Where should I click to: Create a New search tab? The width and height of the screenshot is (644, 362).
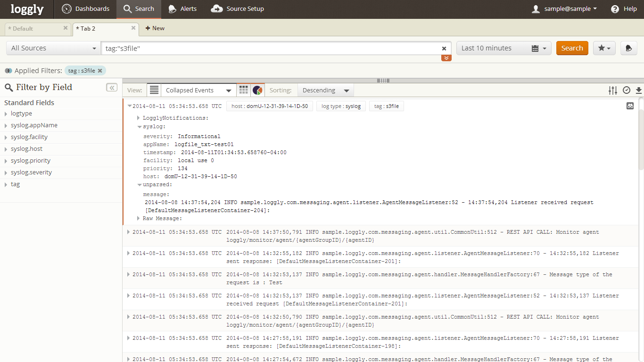click(155, 28)
